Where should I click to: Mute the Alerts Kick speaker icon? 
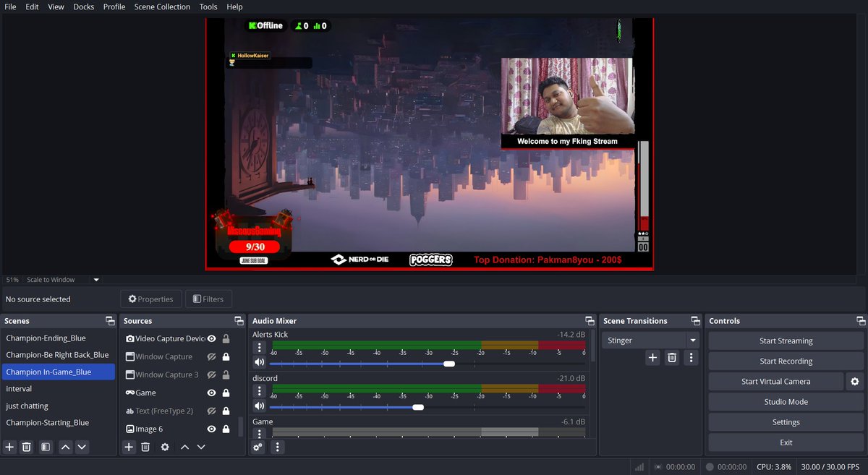pyautogui.click(x=259, y=363)
